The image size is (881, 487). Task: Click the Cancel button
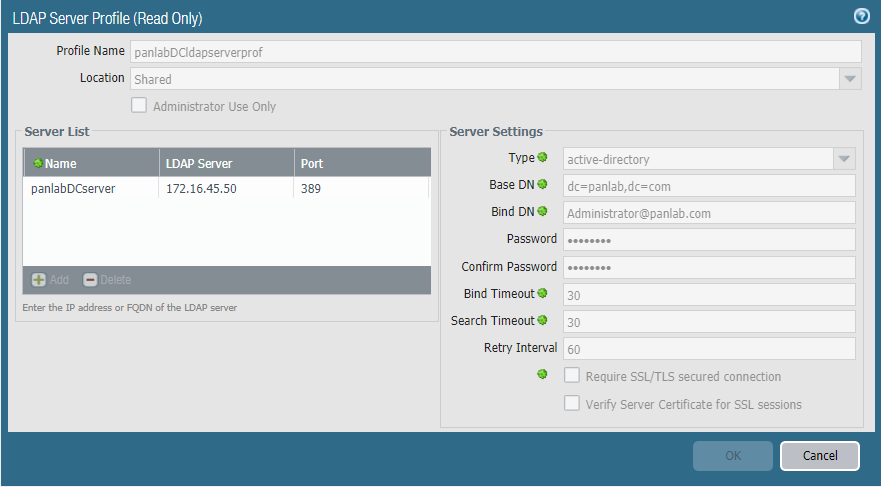(x=820, y=456)
